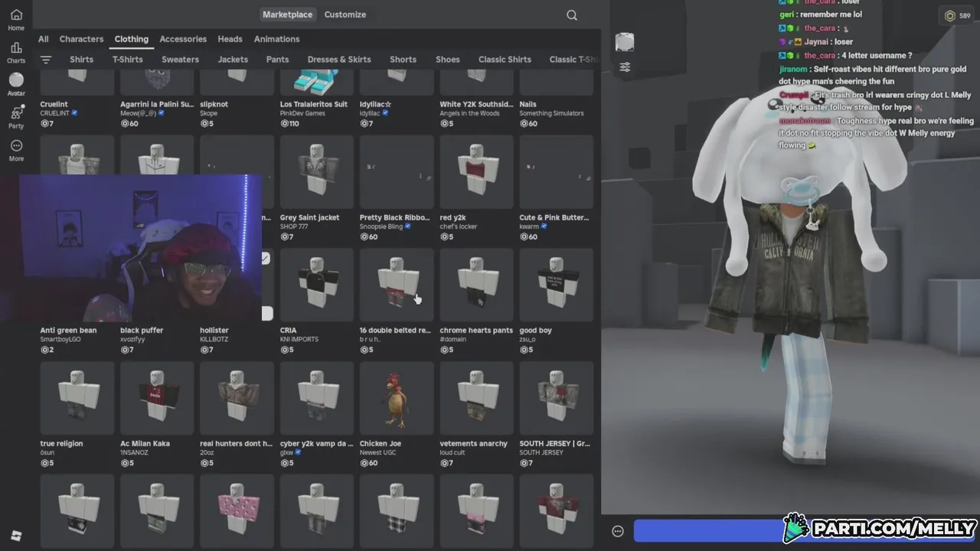Open the good boy item thumbnail
Image resolution: width=980 pixels, height=551 pixels.
click(x=557, y=285)
